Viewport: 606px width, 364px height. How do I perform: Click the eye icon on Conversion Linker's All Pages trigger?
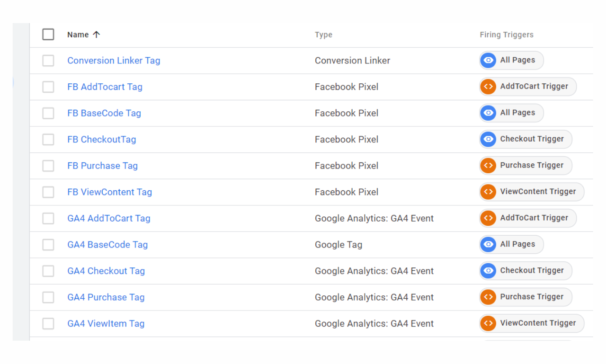click(x=488, y=60)
